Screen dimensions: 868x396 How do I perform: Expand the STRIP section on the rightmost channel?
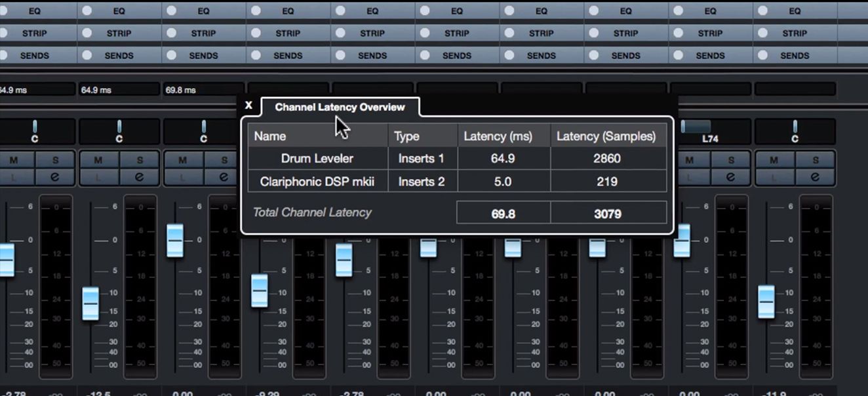(x=795, y=33)
